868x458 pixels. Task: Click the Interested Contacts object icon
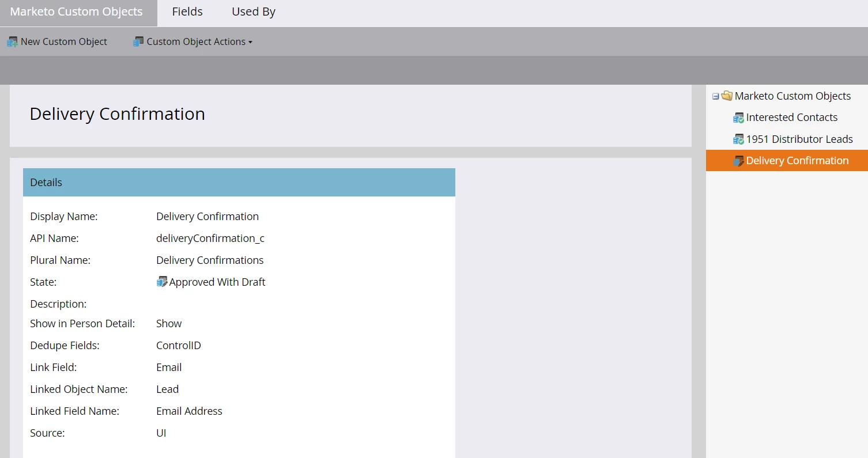tap(738, 118)
